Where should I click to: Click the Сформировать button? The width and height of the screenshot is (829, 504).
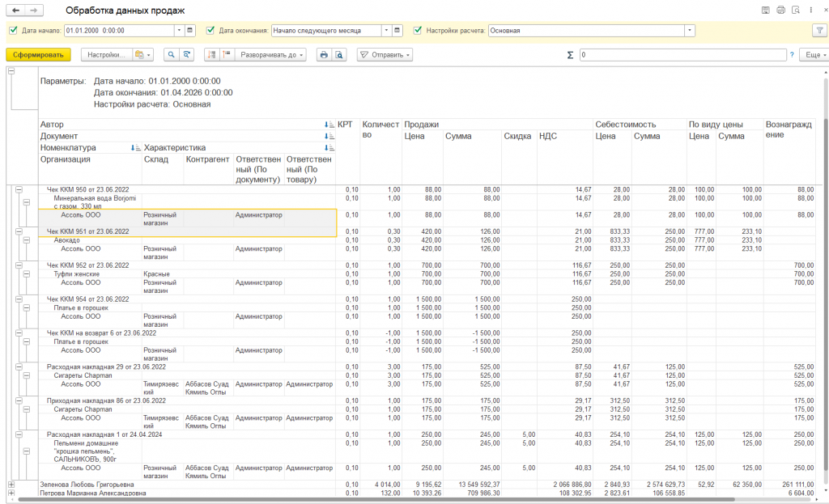tap(38, 55)
